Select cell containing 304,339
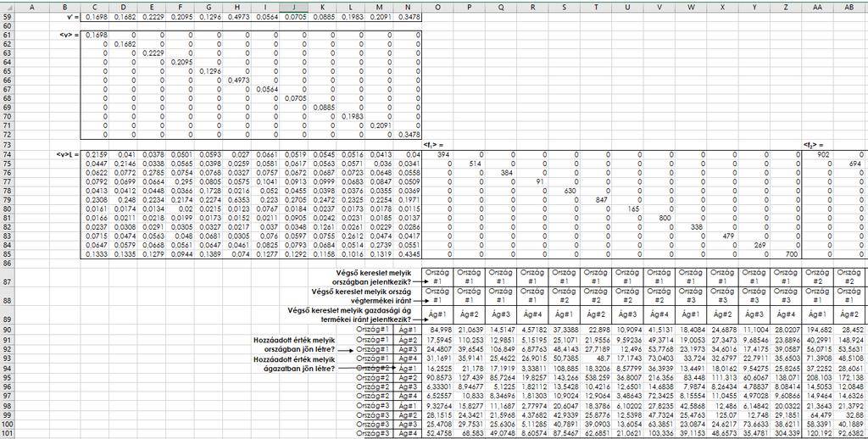Image resolution: width=868 pixels, height=439 pixels. tap(786, 433)
